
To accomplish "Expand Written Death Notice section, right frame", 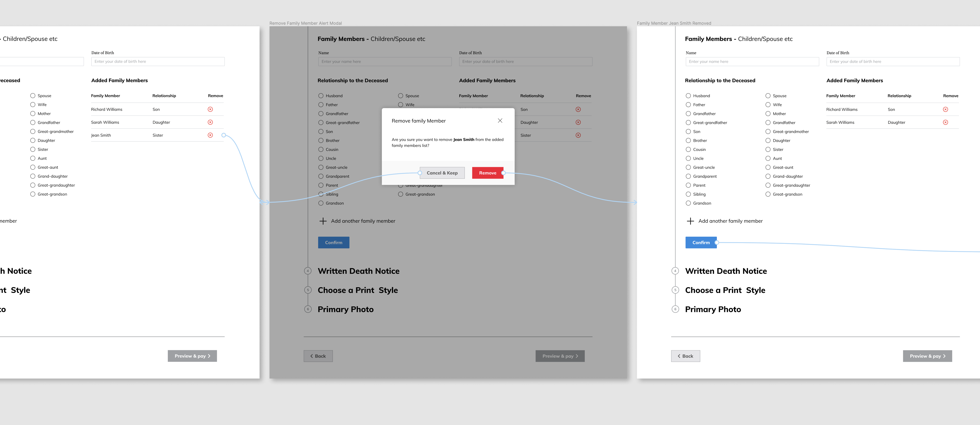I will 726,271.
